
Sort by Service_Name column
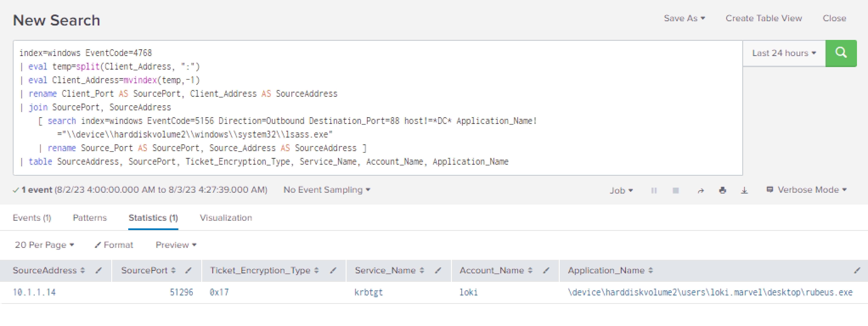(389, 270)
